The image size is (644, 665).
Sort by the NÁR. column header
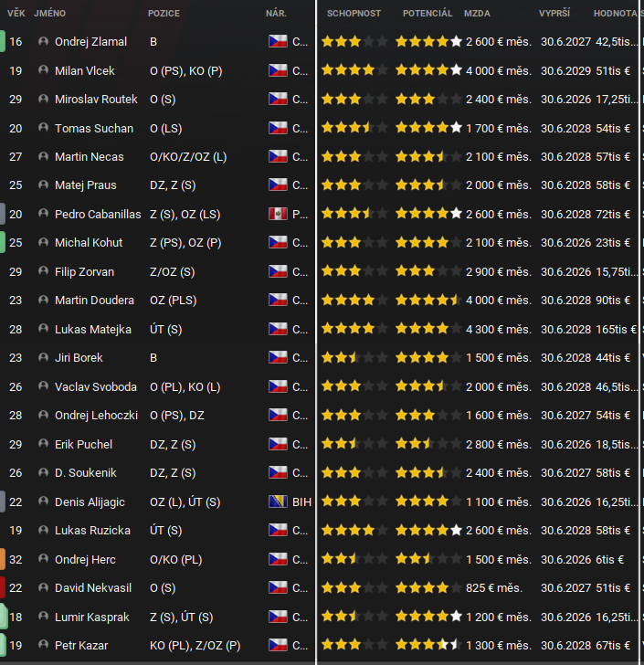276,13
